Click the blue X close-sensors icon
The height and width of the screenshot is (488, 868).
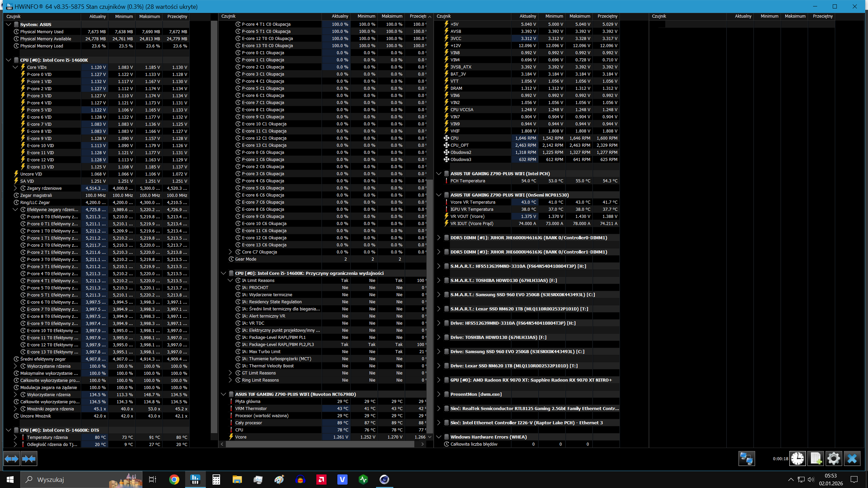[852, 459]
